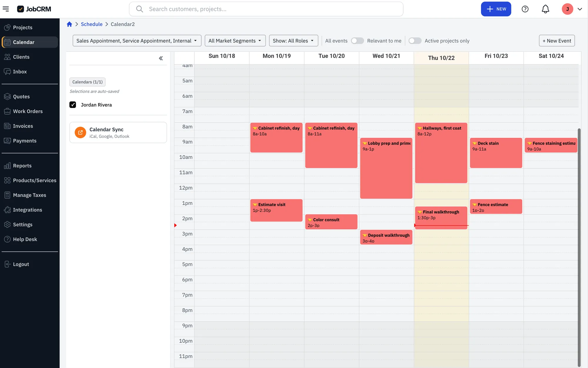The height and width of the screenshot is (368, 588).
Task: Open All Market Segments dropdown
Action: click(x=235, y=41)
